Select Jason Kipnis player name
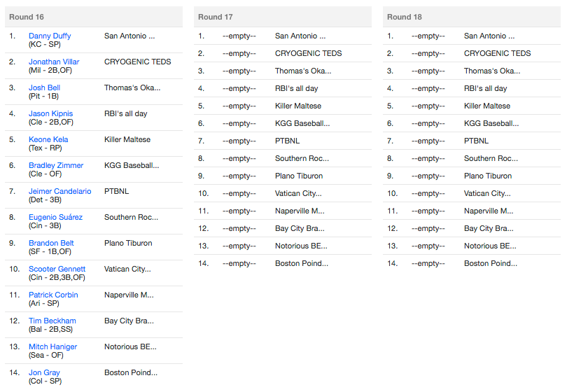The image size is (567, 392). (x=50, y=113)
